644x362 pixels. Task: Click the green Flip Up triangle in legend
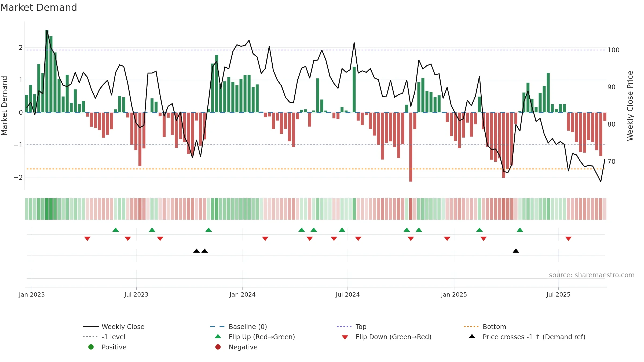click(x=218, y=336)
